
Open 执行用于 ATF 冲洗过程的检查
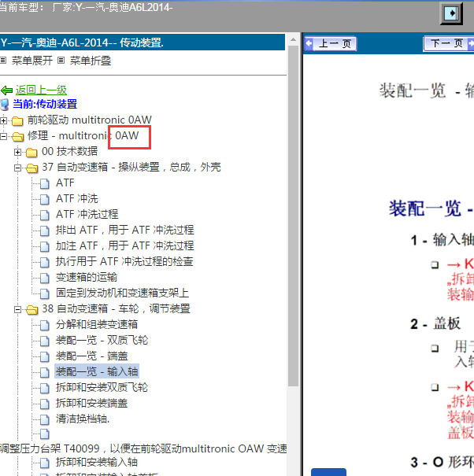[124, 261]
